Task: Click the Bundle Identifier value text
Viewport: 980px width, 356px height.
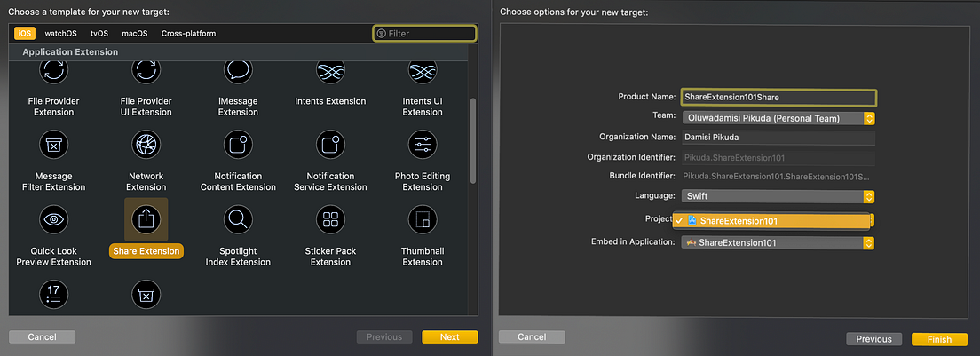Action: pyautogui.click(x=776, y=177)
